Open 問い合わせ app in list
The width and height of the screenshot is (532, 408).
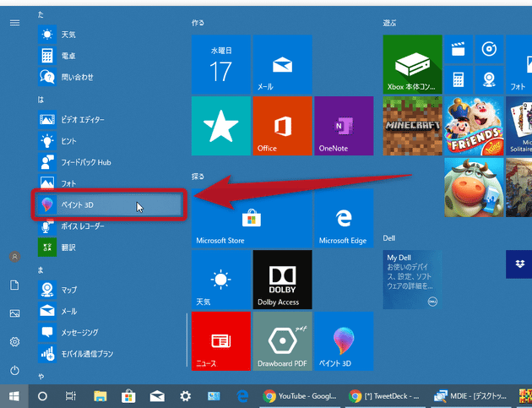109,77
